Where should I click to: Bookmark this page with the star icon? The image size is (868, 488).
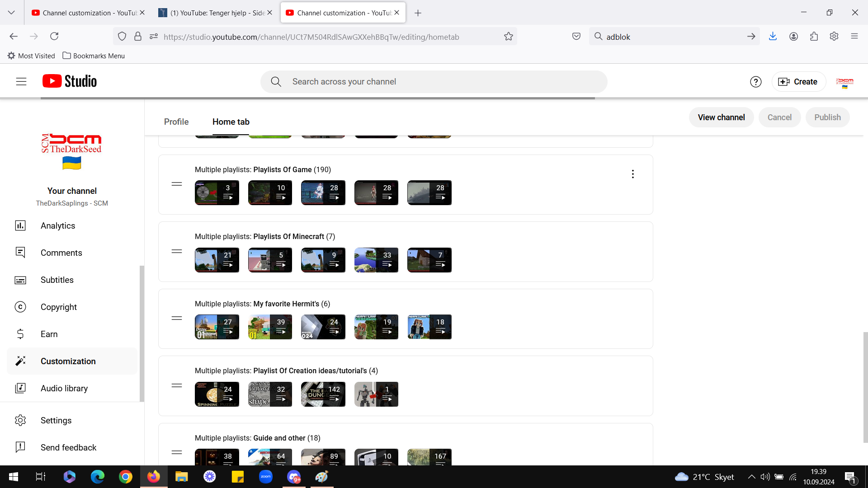pos(509,37)
